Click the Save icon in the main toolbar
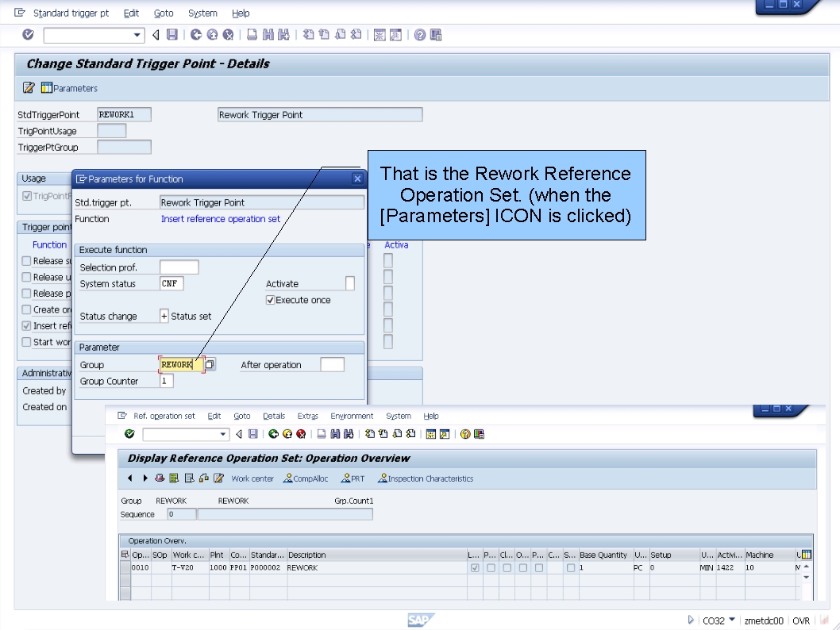840x630 pixels. [172, 35]
